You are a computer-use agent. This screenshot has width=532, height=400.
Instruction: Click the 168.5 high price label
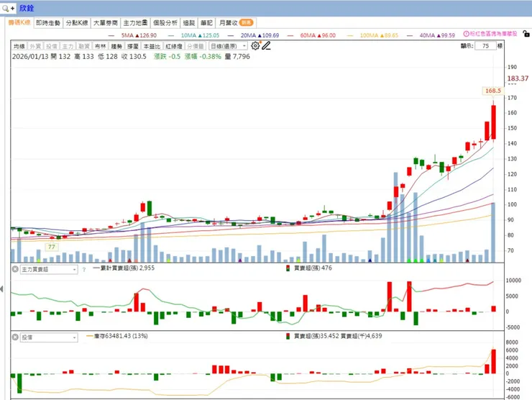click(x=493, y=91)
